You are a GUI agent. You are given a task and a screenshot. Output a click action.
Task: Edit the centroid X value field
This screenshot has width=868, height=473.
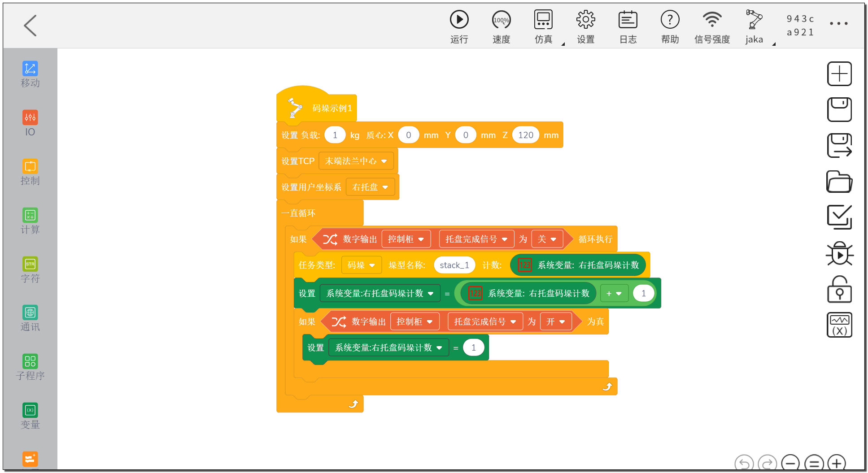[409, 135]
